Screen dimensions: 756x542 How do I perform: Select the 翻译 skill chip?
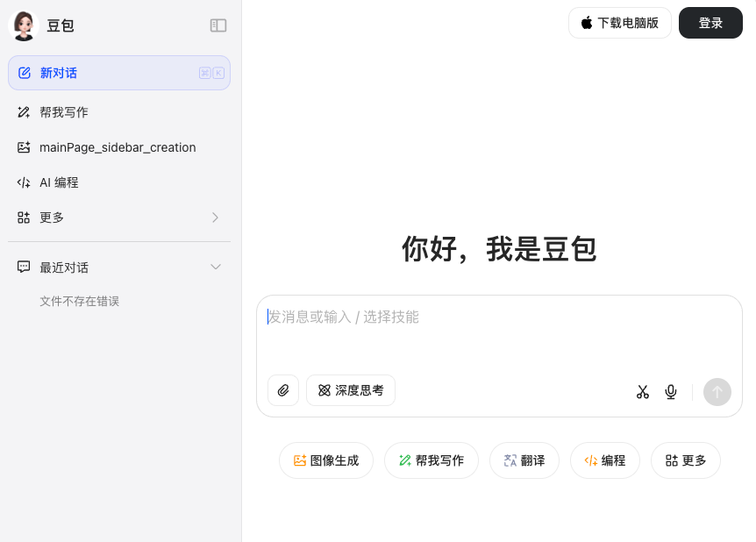pos(524,460)
